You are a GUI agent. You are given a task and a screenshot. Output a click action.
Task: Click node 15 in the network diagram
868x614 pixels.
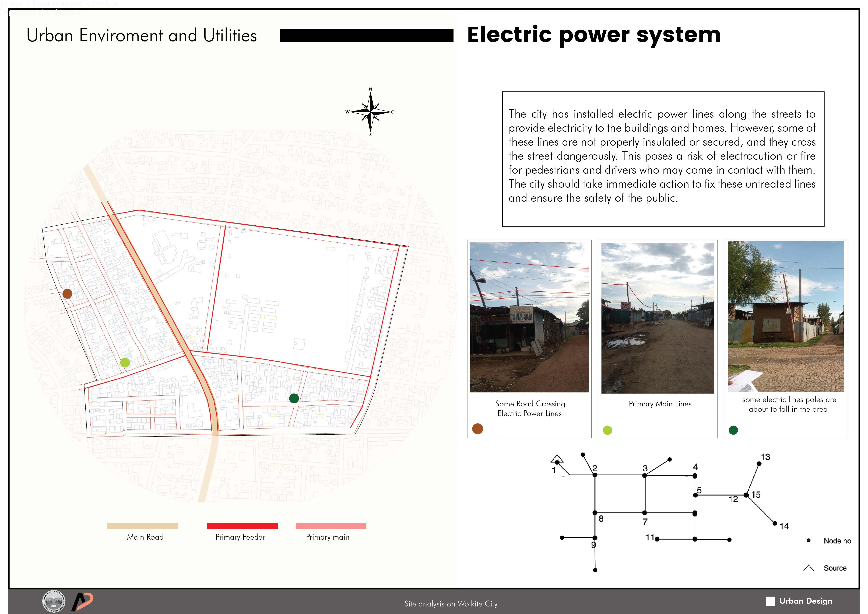coord(746,495)
